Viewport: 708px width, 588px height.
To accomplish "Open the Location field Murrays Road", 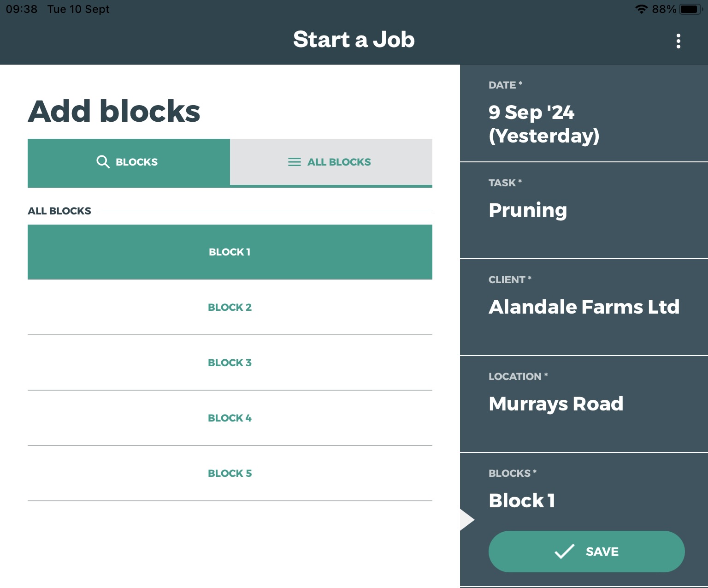I will [584, 404].
